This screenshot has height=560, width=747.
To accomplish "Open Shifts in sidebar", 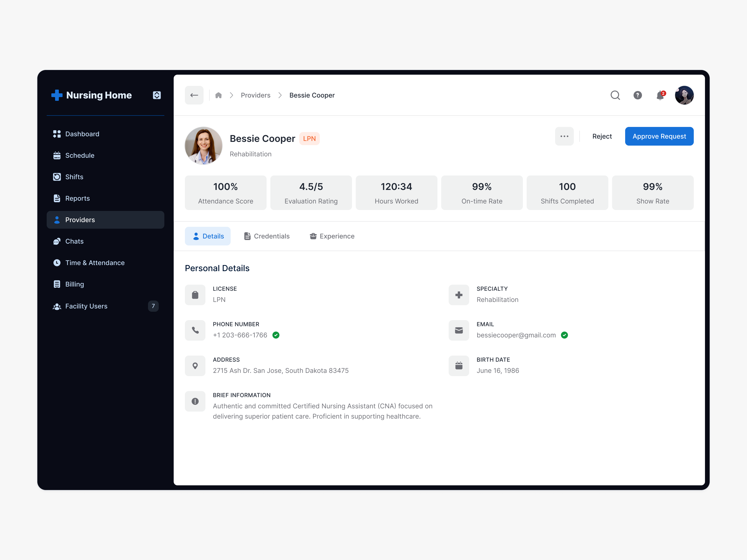I will click(105, 177).
